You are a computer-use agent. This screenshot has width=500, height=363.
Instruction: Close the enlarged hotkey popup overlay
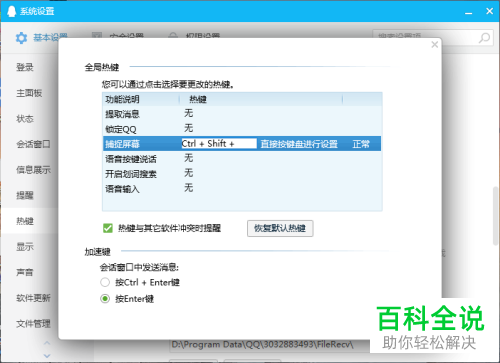(434, 44)
